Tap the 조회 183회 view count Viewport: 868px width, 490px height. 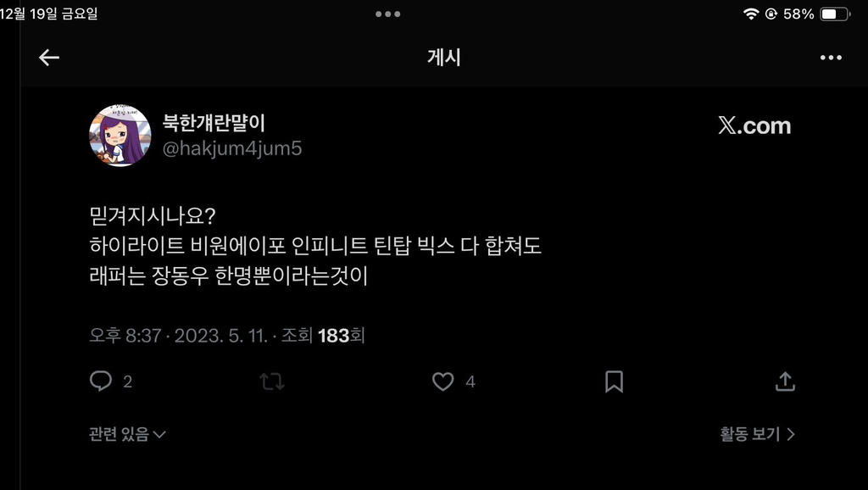click(323, 335)
